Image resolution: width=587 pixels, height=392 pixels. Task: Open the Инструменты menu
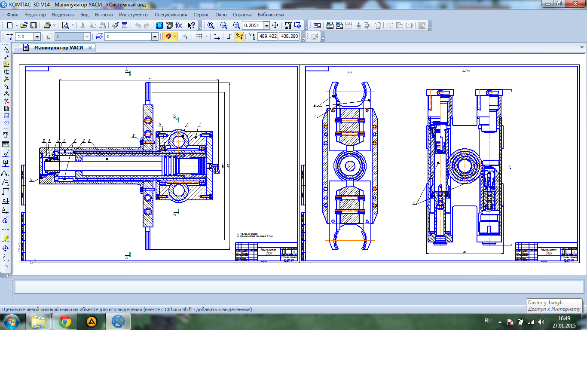tap(134, 15)
